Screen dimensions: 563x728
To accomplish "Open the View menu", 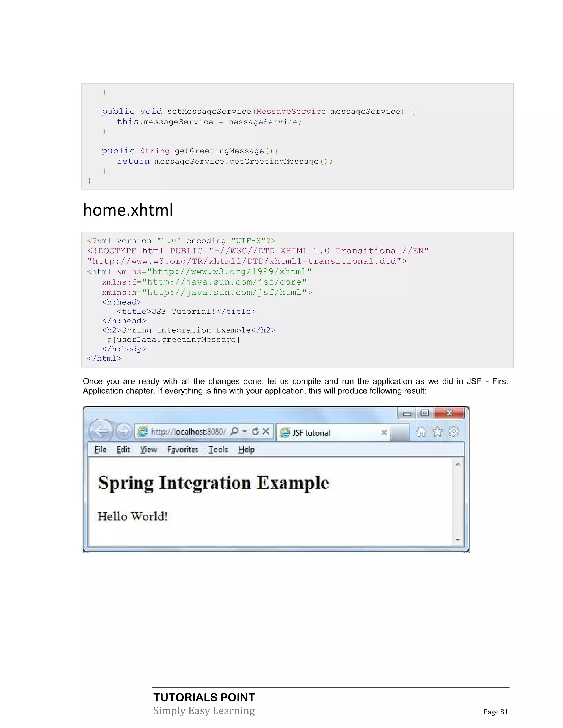I will pos(148,450).
